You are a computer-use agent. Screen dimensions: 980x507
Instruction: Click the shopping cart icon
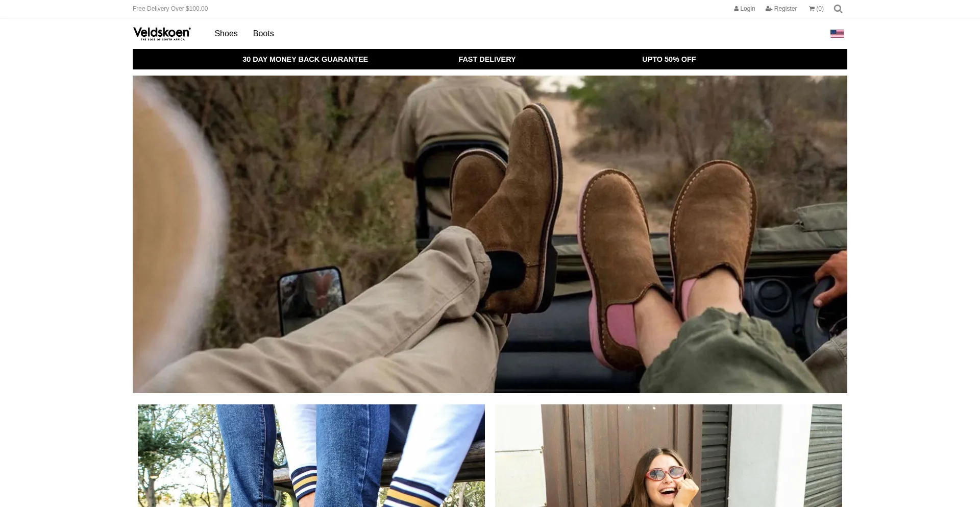click(812, 9)
